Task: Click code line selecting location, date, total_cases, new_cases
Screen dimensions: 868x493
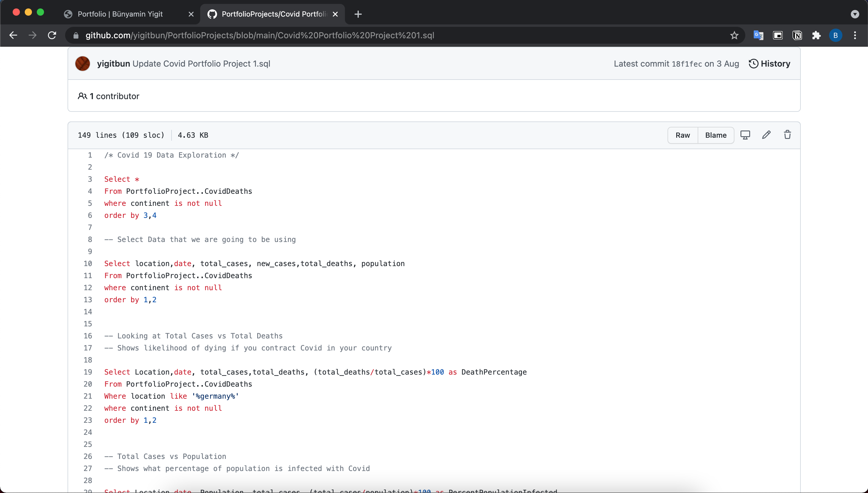Action: click(254, 263)
